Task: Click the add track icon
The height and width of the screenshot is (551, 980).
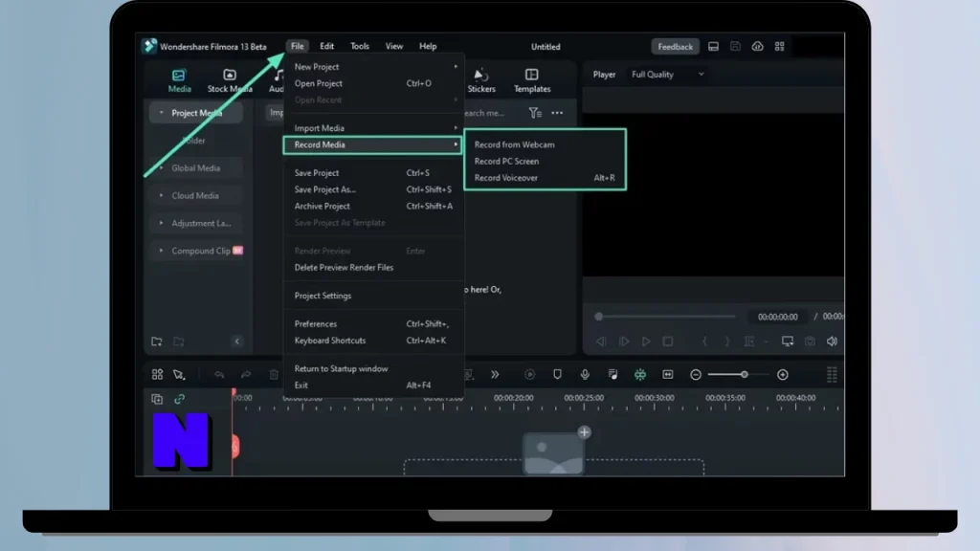Action: (x=157, y=399)
